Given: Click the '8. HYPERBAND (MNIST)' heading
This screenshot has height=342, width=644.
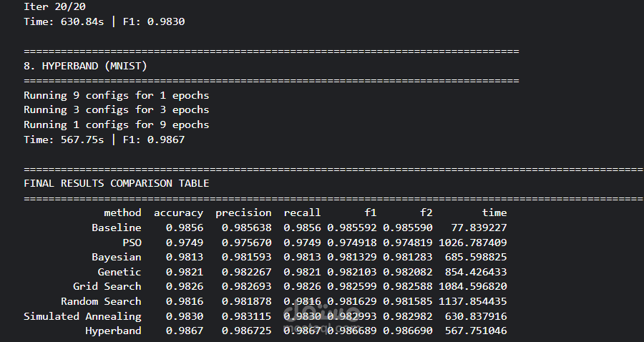Looking at the screenshot, I should click(85, 66).
